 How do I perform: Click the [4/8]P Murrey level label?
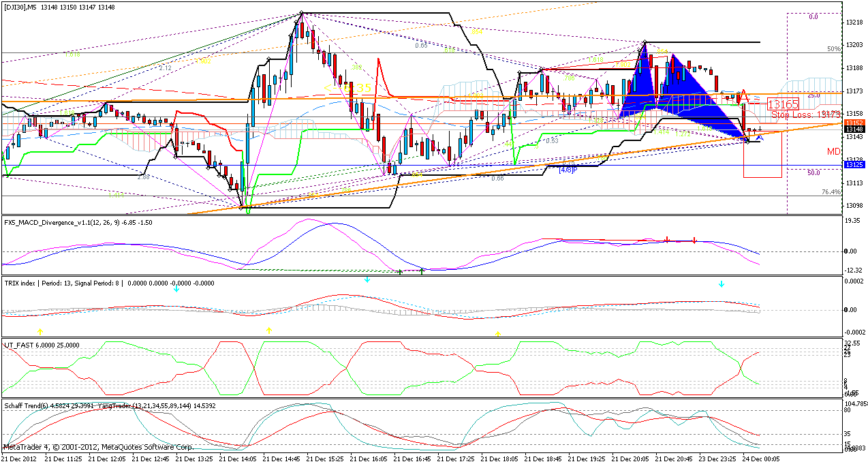pyautogui.click(x=568, y=170)
